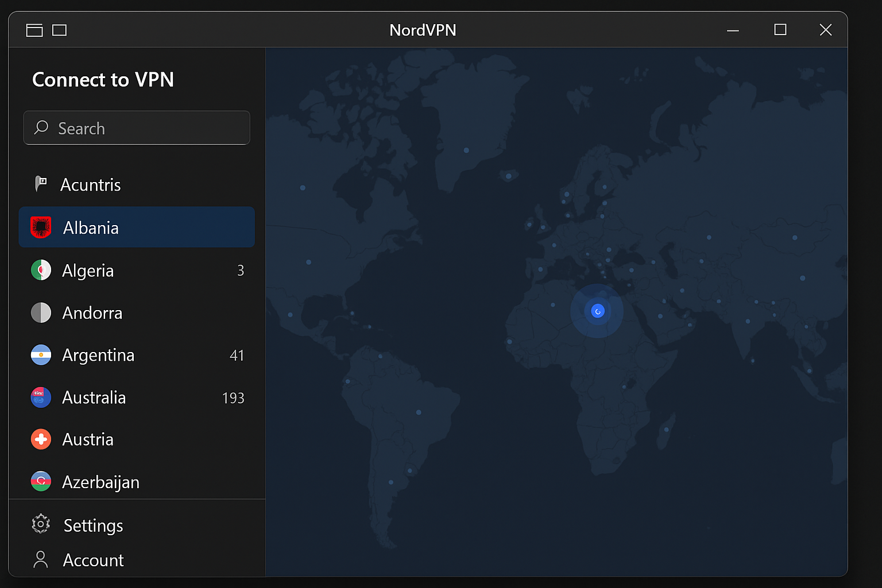Click the window layout icon in title bar
The height and width of the screenshot is (588, 882).
pos(34,30)
